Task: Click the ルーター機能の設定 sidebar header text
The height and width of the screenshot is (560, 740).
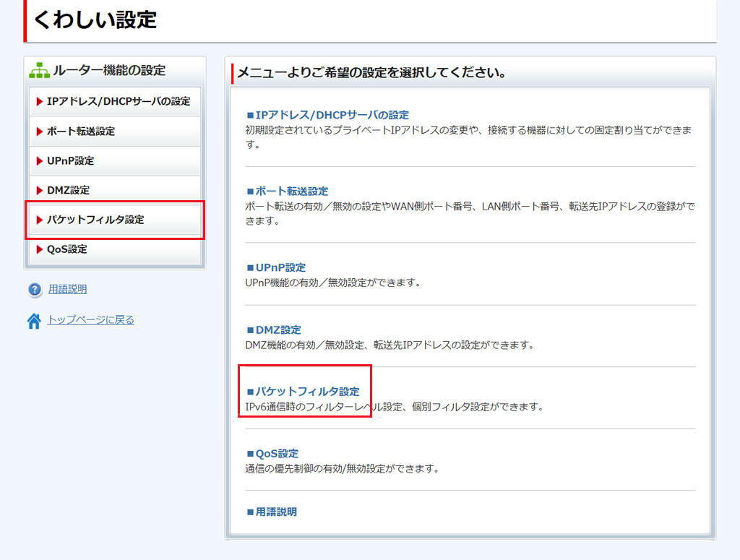Action: click(x=108, y=70)
